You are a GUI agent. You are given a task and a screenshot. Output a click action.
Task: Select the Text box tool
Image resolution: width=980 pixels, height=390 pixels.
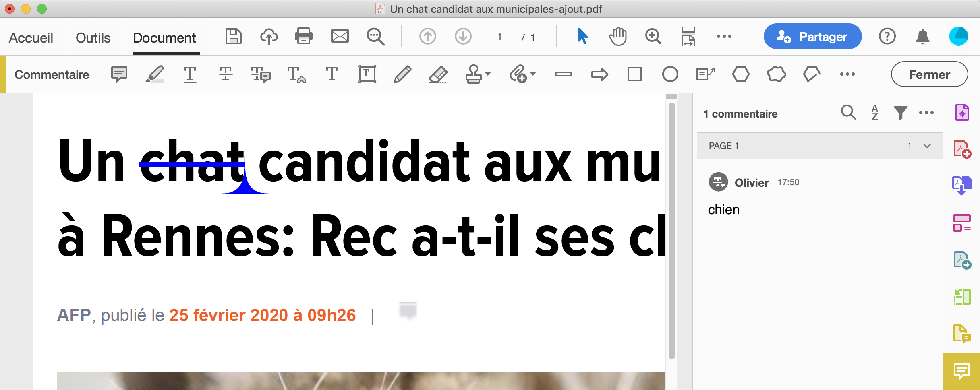[x=367, y=74]
